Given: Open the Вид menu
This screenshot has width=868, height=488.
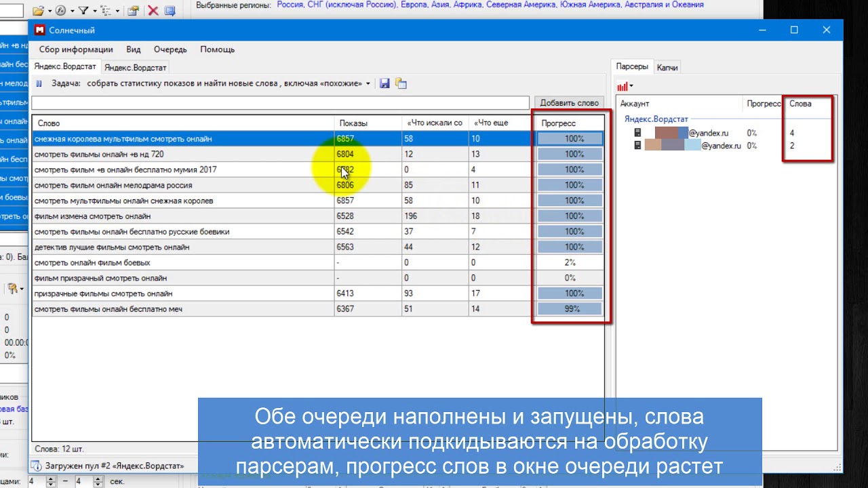Looking at the screenshot, I should click(134, 49).
